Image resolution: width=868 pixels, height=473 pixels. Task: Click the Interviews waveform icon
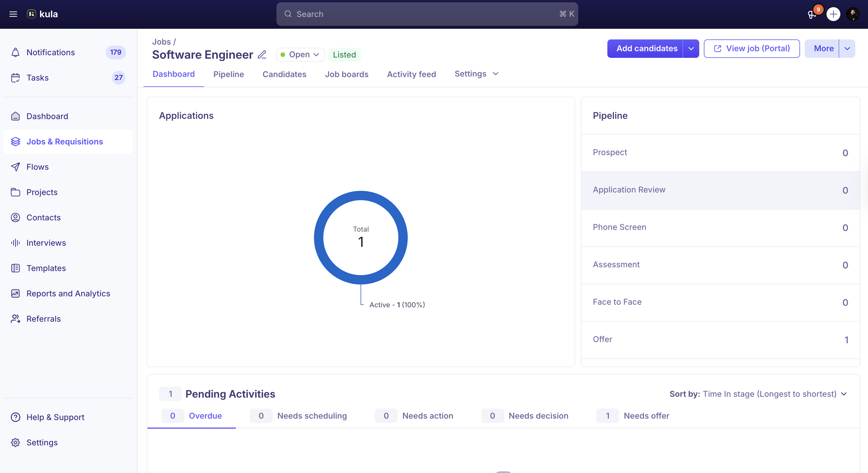click(16, 243)
